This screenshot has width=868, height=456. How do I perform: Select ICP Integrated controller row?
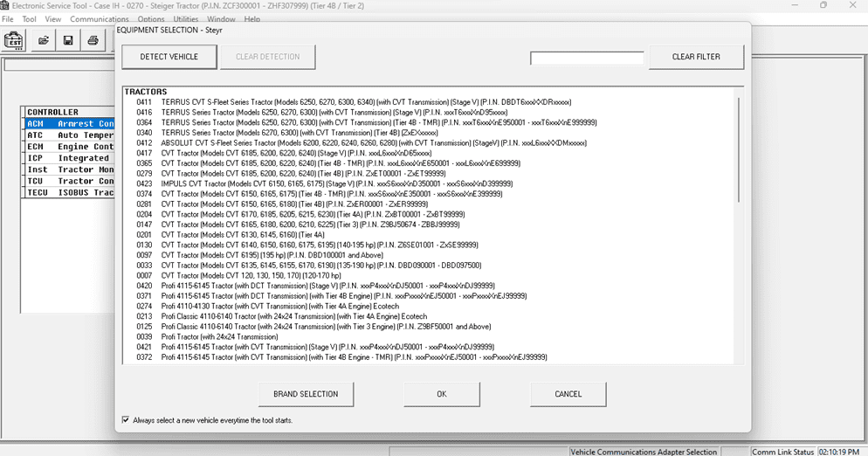tap(70, 158)
